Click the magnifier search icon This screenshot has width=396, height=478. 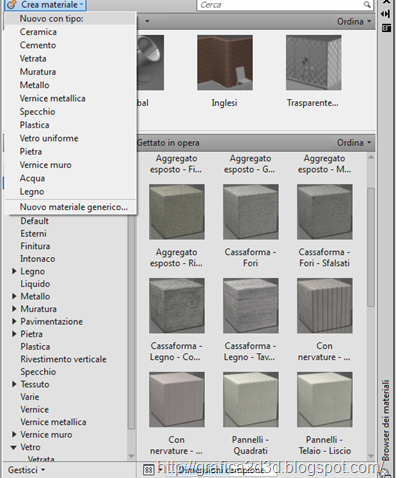(x=367, y=5)
